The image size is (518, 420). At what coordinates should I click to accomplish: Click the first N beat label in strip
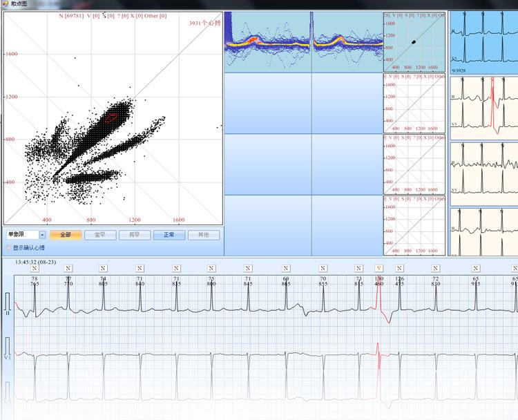coord(35,268)
